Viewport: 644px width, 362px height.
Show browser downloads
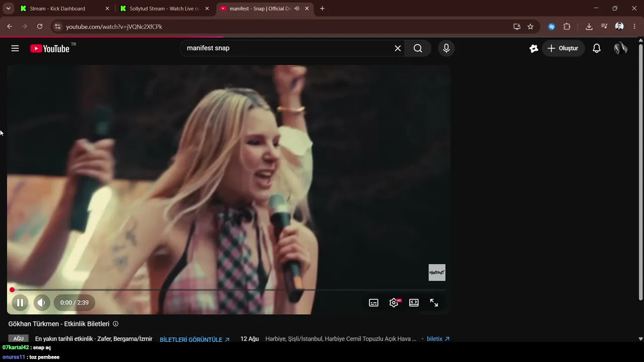click(589, 27)
